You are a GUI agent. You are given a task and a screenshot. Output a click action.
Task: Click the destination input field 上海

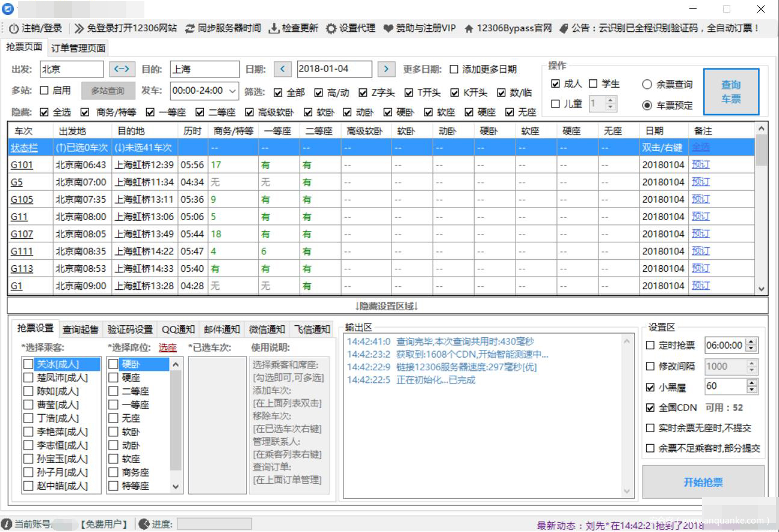click(x=204, y=69)
